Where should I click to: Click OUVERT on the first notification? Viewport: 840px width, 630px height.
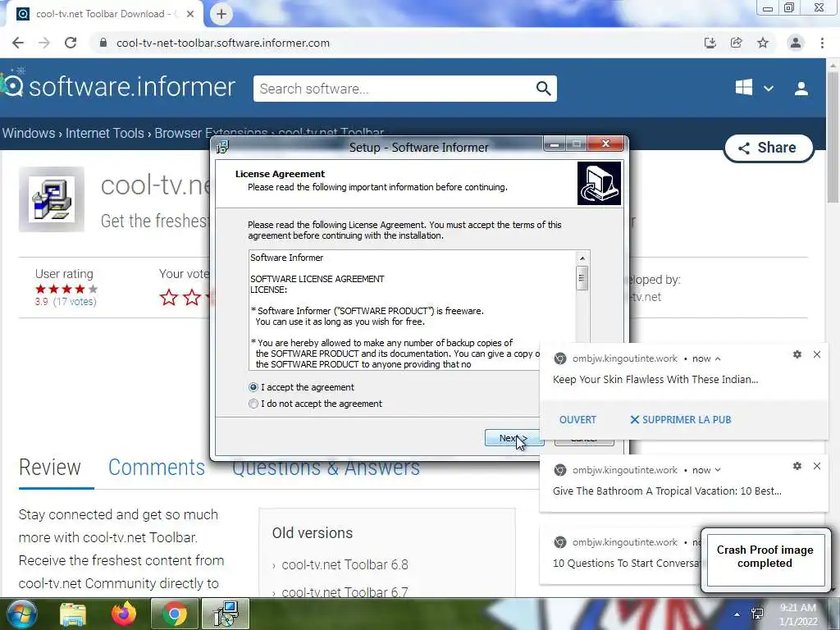click(x=577, y=420)
